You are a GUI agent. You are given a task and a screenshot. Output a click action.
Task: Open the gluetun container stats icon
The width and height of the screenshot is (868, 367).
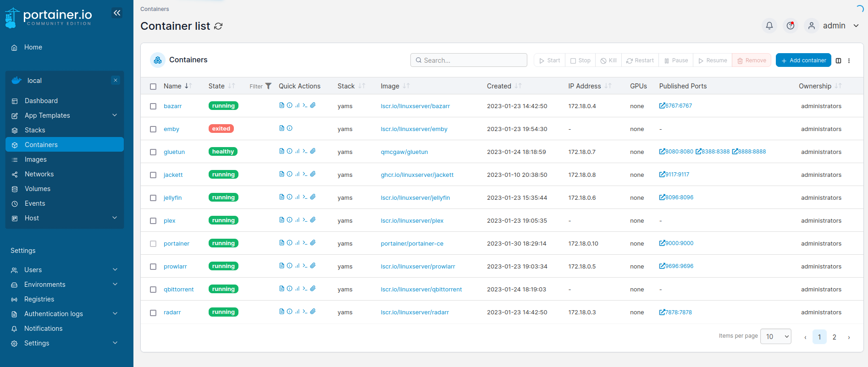tap(297, 151)
